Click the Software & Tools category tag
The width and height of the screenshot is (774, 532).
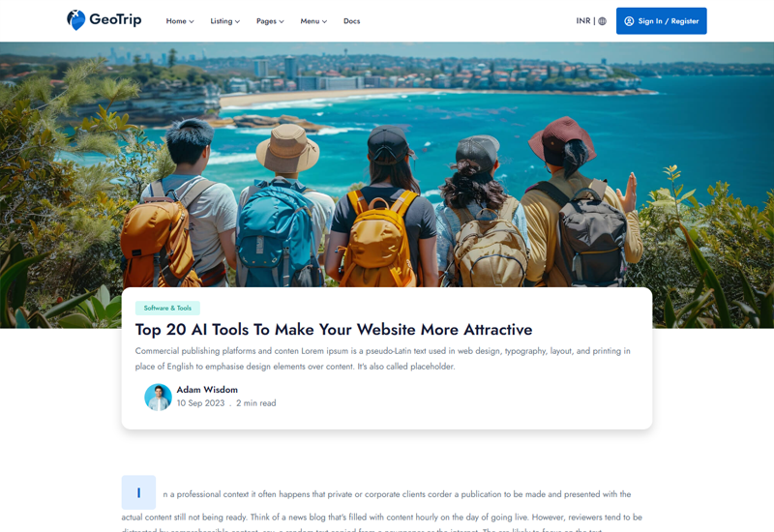point(167,308)
